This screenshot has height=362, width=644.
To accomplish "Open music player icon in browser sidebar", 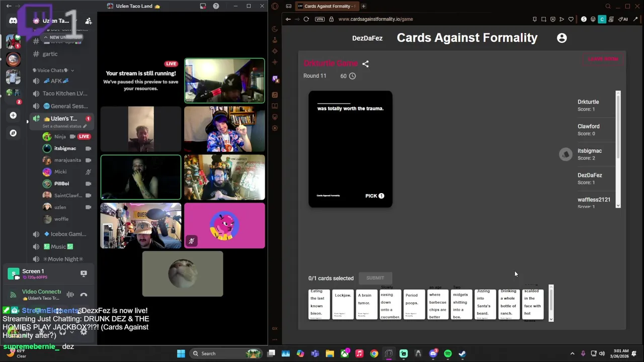I will click(275, 95).
